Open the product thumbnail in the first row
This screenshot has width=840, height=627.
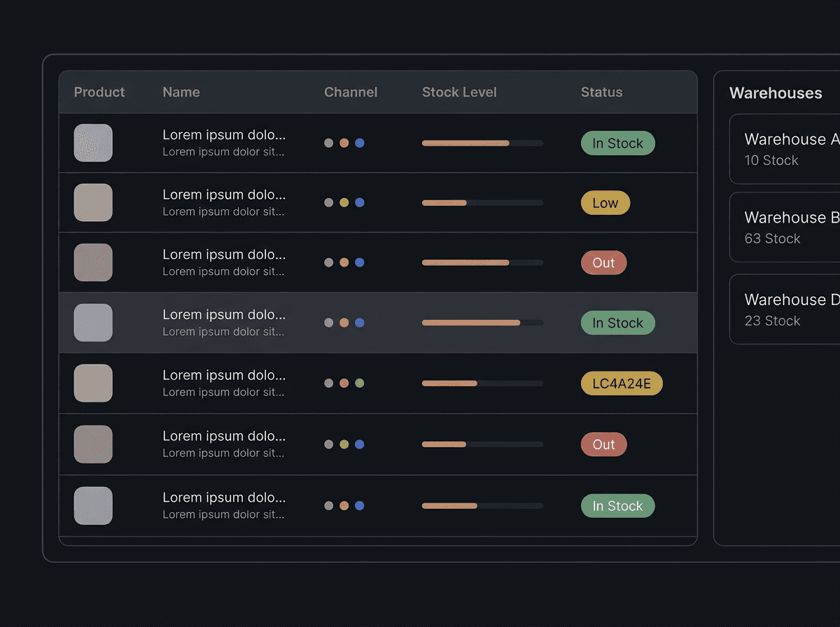tap(93, 143)
